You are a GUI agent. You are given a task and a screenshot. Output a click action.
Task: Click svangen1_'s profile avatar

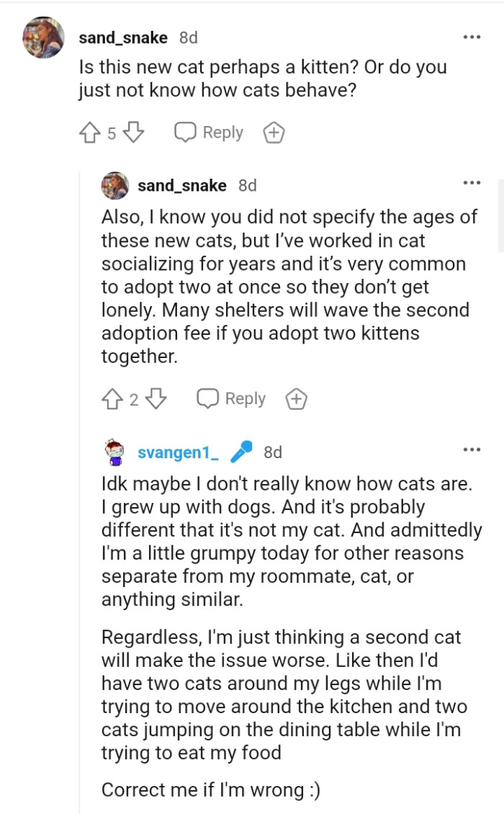114,452
